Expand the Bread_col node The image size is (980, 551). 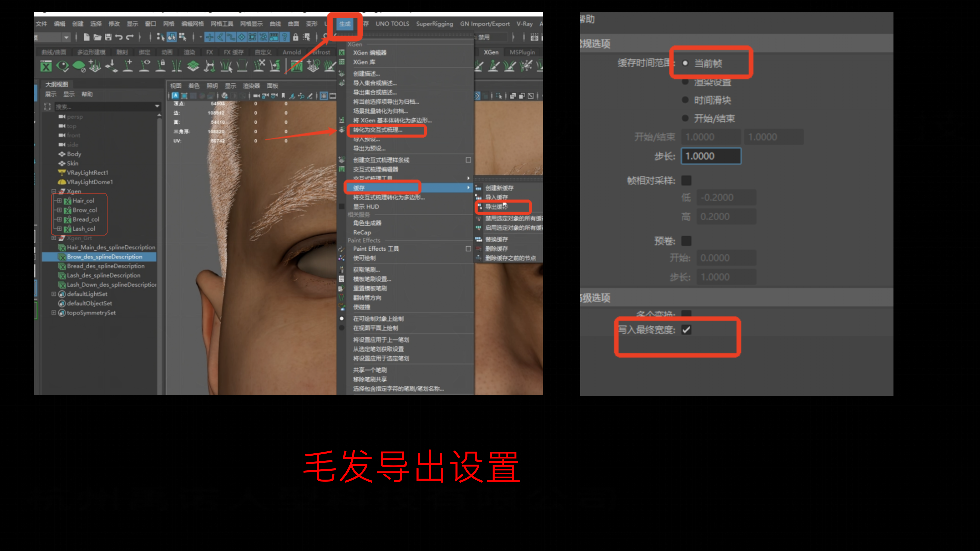tap(59, 219)
